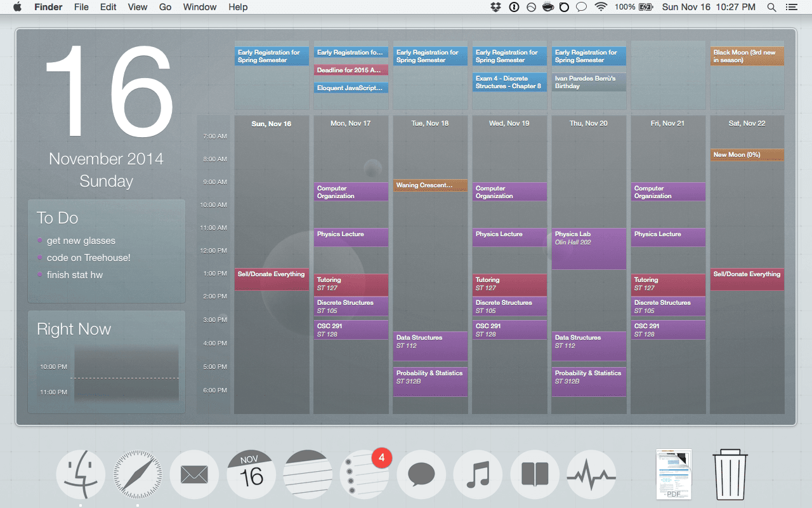This screenshot has height=508, width=812.
Task: Open the Dropbox menu bar dropdown
Action: point(496,7)
